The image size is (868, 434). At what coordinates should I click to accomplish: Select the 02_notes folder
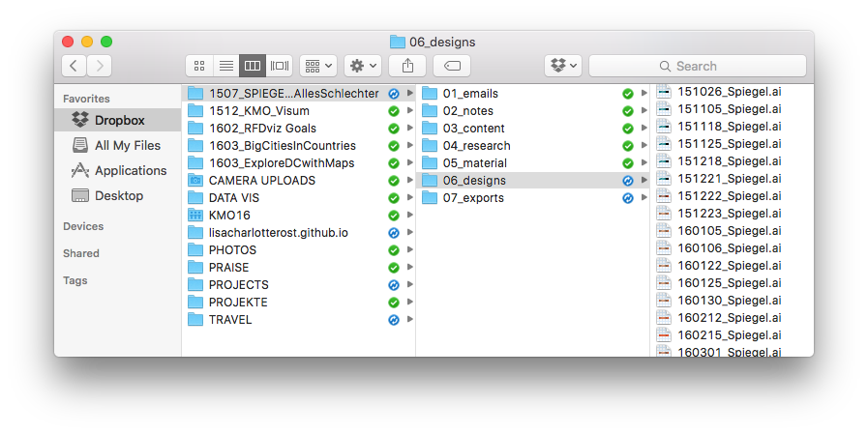(x=532, y=111)
